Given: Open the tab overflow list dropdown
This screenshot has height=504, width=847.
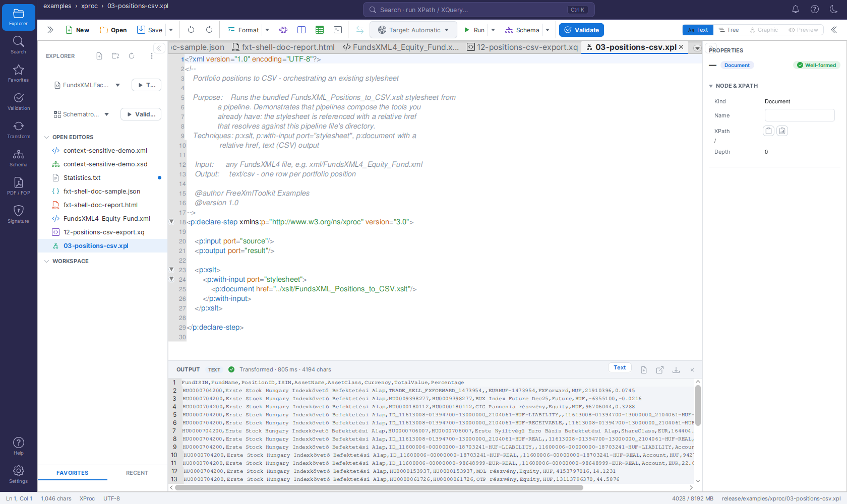Looking at the screenshot, I should point(697,48).
